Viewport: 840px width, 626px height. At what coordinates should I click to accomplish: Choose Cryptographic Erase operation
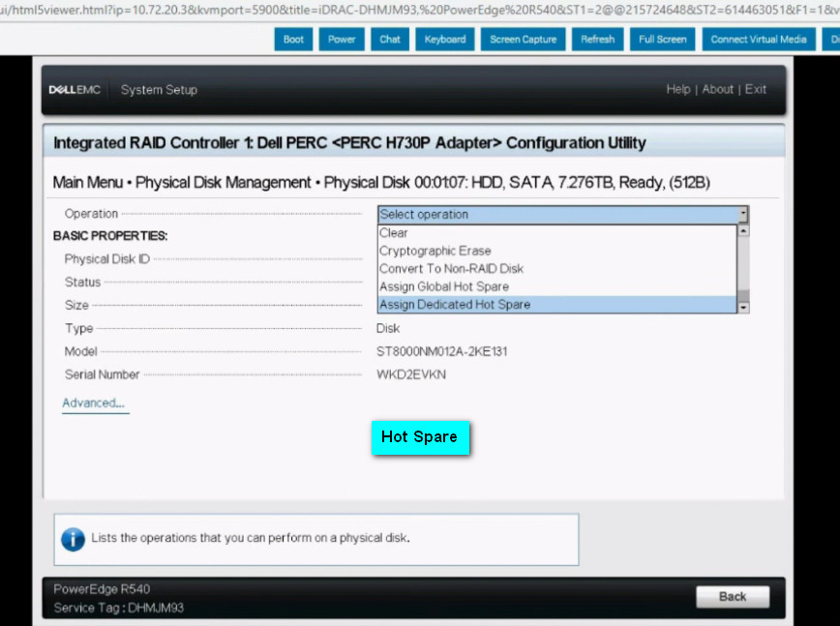[x=557, y=251]
